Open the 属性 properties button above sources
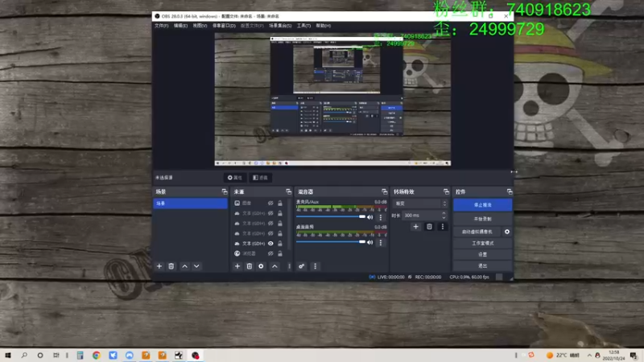 [235, 178]
